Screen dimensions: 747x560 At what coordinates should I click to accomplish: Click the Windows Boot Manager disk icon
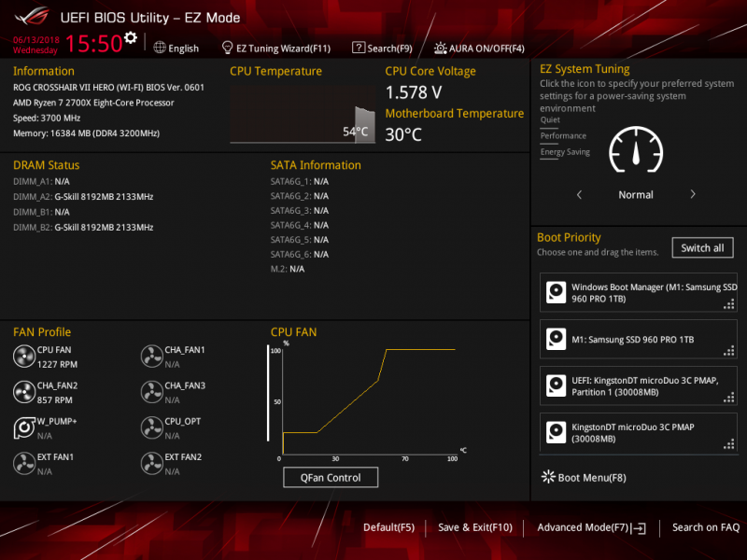tap(556, 292)
